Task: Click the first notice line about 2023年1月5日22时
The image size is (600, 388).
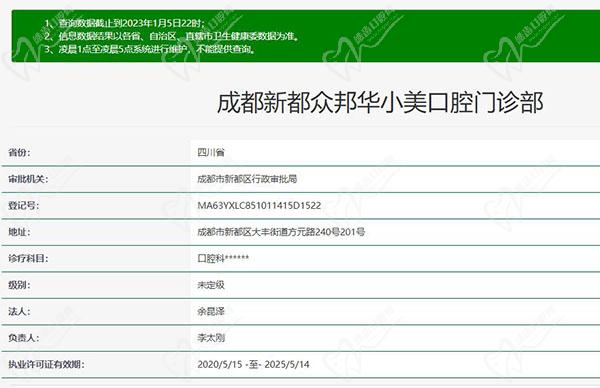Action: pyautogui.click(x=125, y=23)
